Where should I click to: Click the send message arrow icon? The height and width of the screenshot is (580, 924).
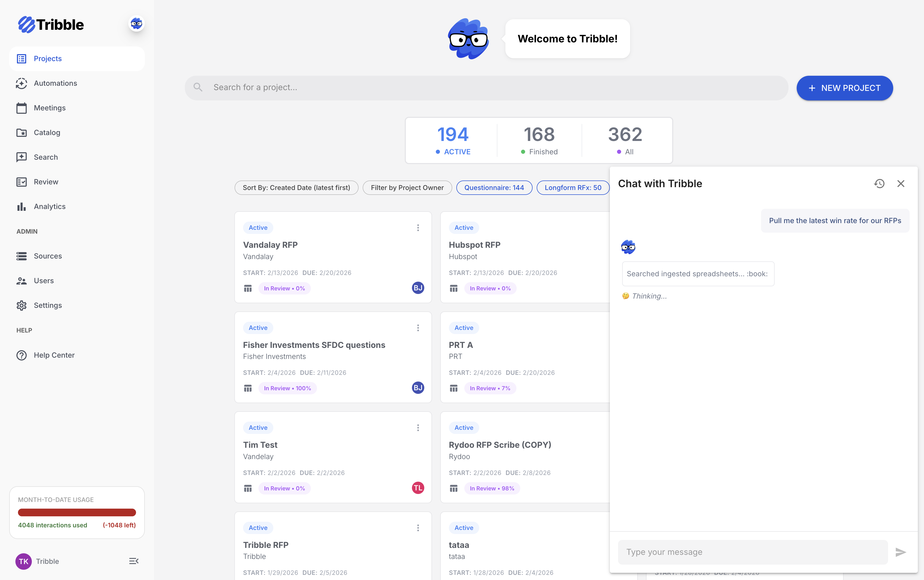click(x=901, y=552)
